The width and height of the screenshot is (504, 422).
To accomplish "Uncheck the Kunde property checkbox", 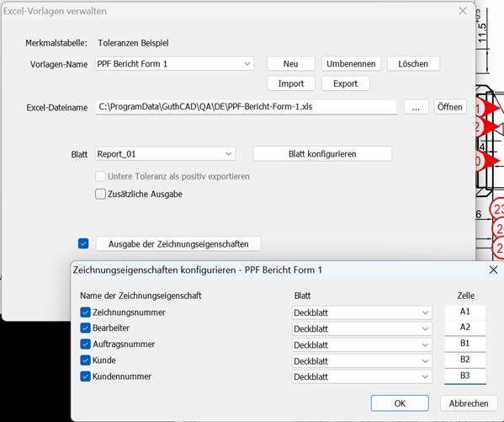I will (x=85, y=360).
